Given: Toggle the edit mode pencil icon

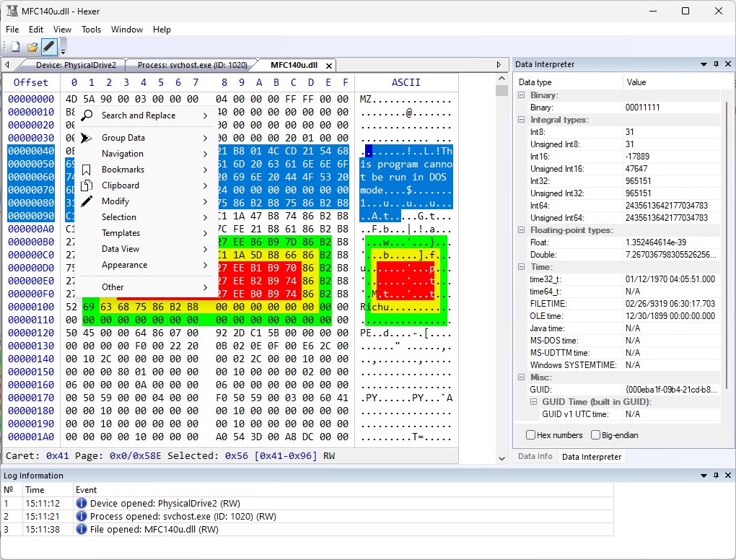Looking at the screenshot, I should [49, 46].
